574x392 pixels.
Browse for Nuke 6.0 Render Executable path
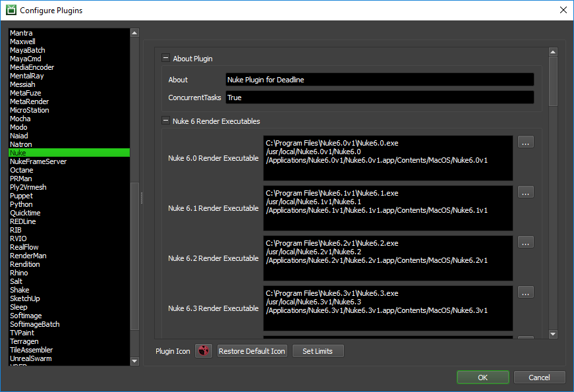[x=525, y=142]
